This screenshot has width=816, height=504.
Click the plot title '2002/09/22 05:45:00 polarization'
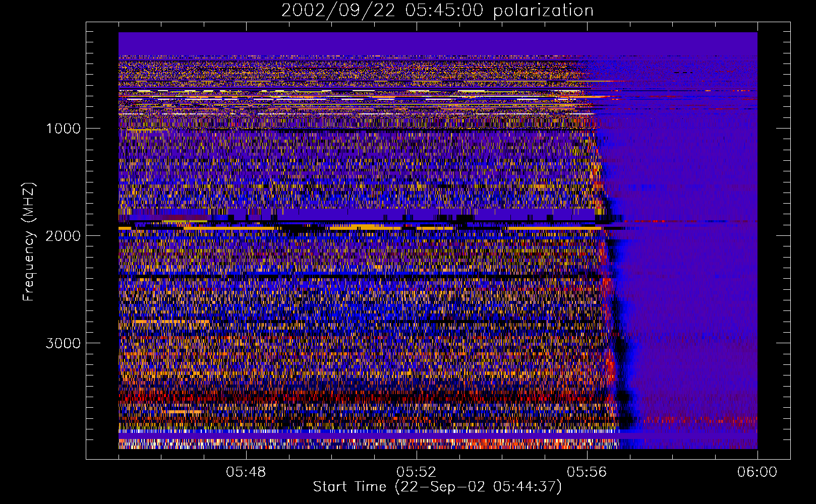point(437,11)
